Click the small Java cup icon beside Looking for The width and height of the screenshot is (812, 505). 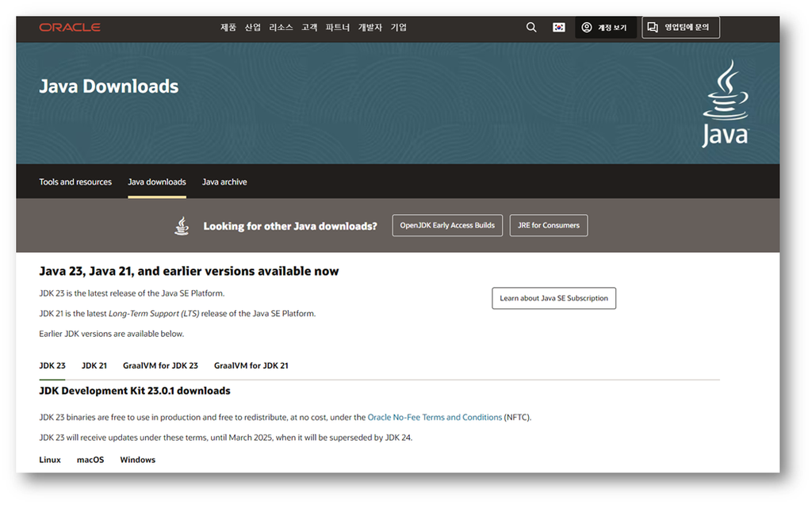(x=182, y=226)
